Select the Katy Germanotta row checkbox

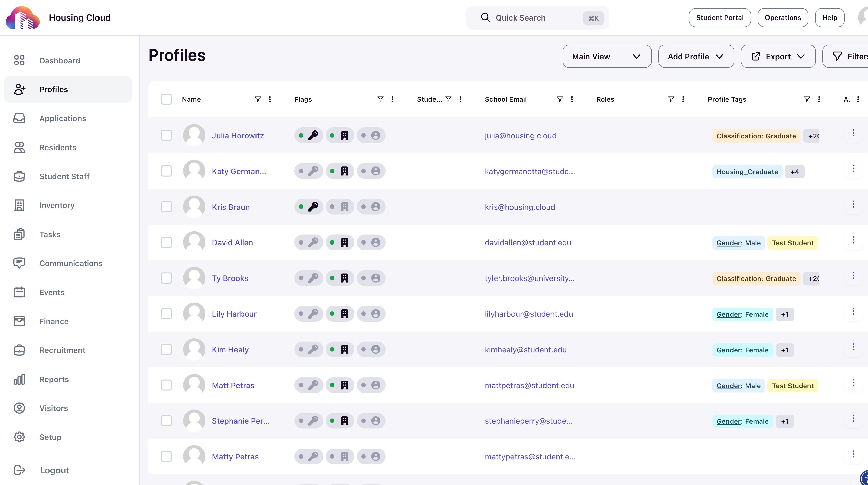coord(166,171)
